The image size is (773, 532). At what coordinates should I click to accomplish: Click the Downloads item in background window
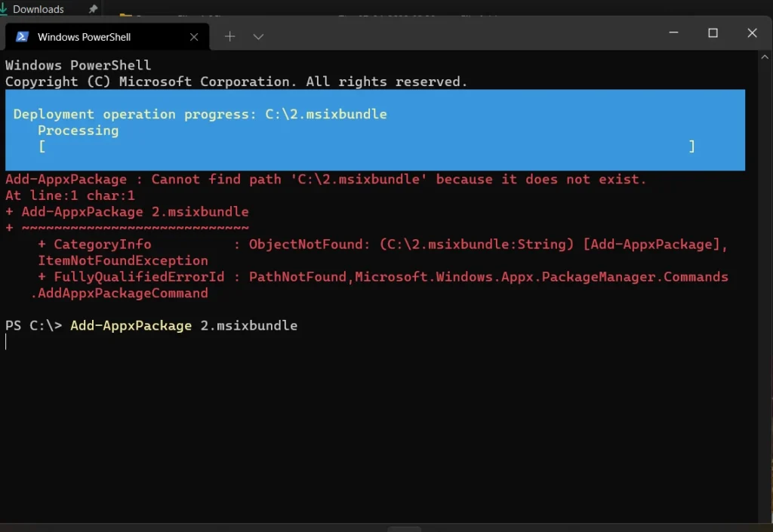tap(38, 9)
